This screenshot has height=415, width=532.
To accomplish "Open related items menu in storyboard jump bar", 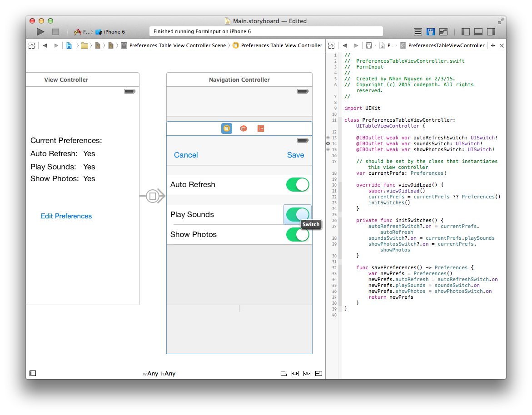I will pyautogui.click(x=31, y=45).
